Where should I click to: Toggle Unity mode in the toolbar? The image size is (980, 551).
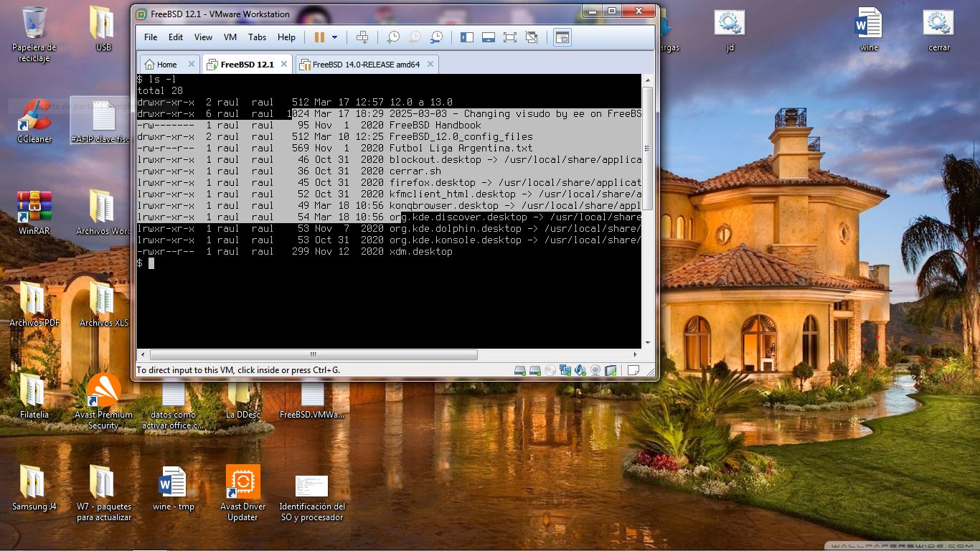[532, 37]
